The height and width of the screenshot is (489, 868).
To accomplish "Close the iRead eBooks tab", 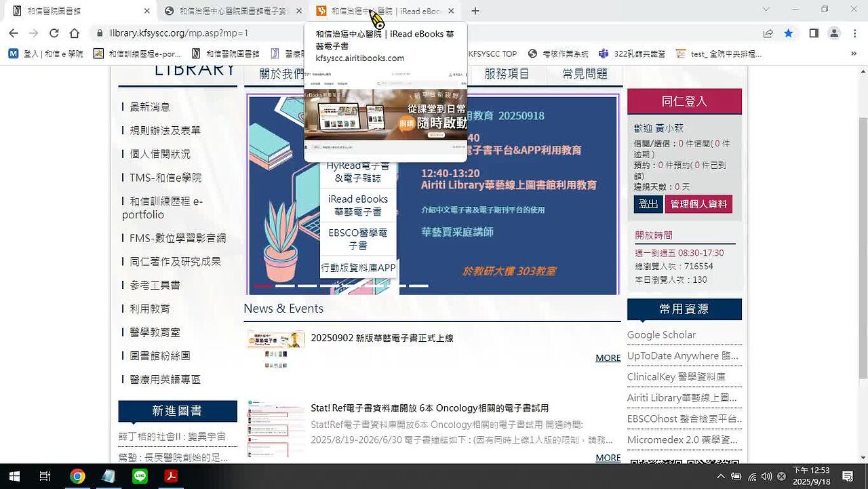I will 451,11.
